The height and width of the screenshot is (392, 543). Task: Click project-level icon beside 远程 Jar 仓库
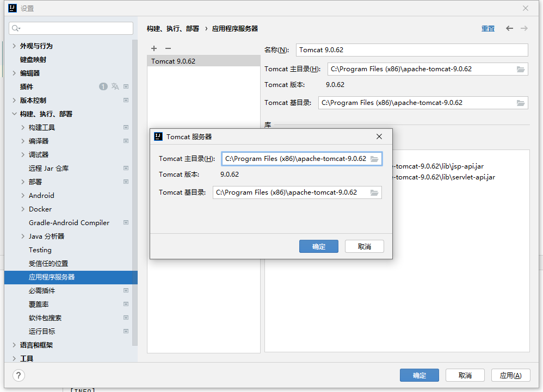tap(126, 168)
